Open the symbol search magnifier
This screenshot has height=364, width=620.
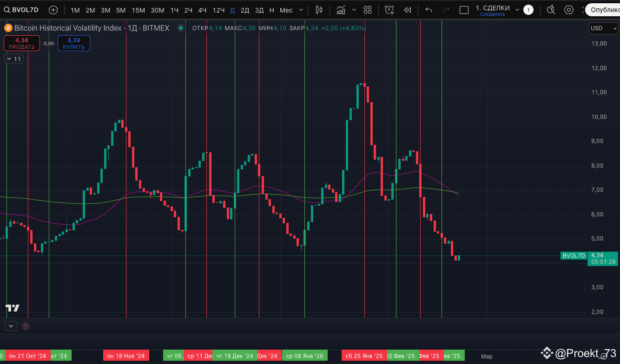coord(6,9)
